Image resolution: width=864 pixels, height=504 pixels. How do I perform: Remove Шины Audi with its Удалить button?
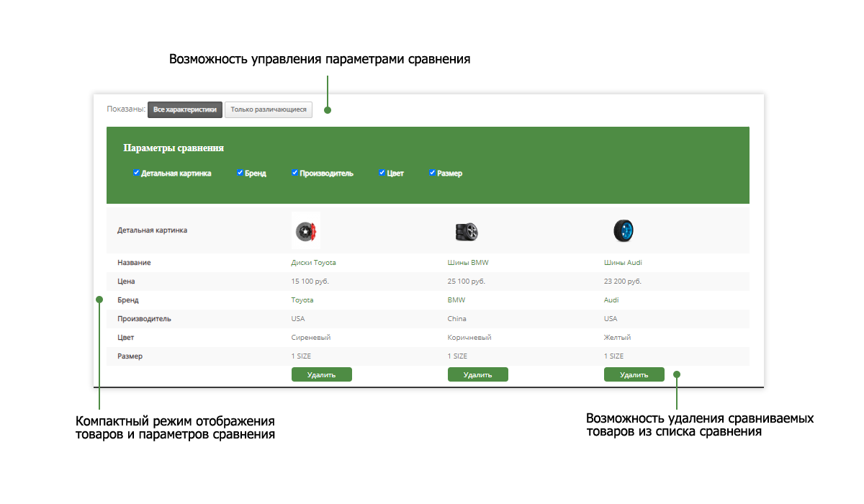[x=634, y=374]
